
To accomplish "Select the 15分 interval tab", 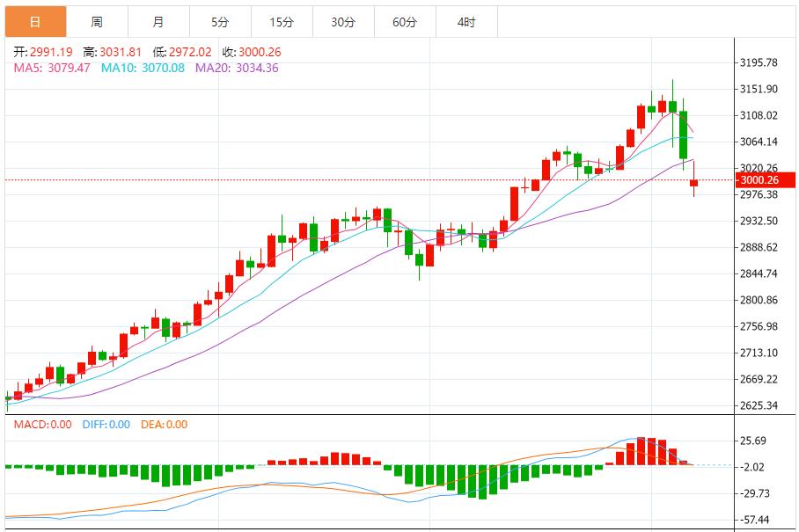I will (x=282, y=22).
